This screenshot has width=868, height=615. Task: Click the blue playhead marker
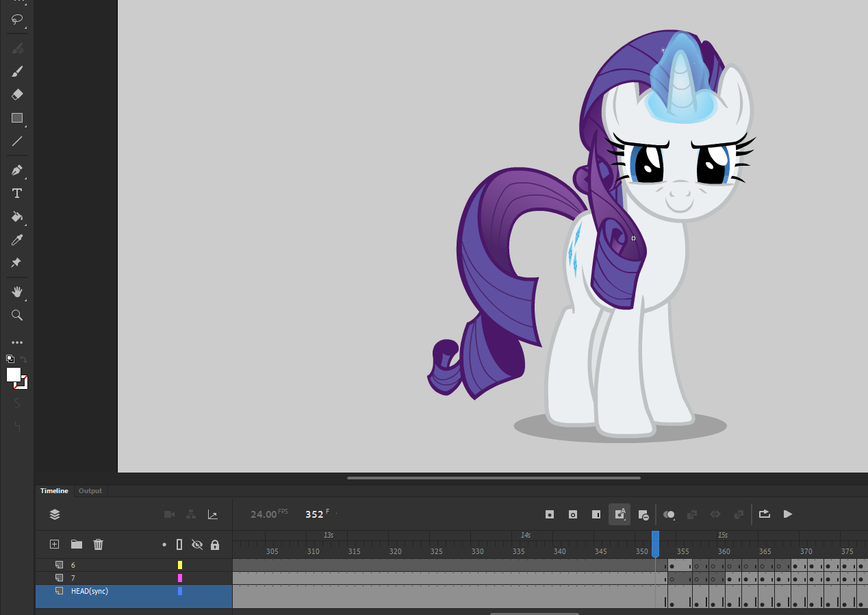point(655,544)
